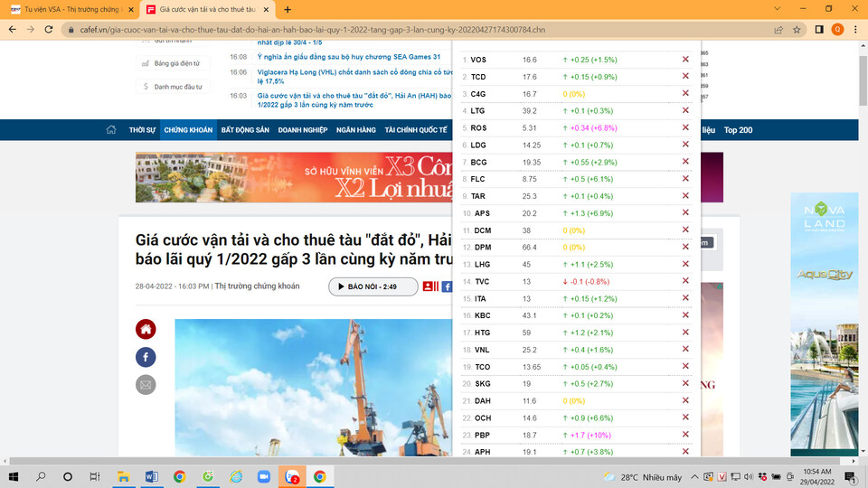Open NGÂN HÀNG menu
The height and width of the screenshot is (488, 868).
click(x=356, y=130)
